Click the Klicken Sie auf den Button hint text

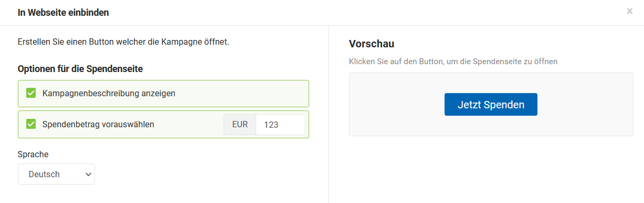(453, 62)
